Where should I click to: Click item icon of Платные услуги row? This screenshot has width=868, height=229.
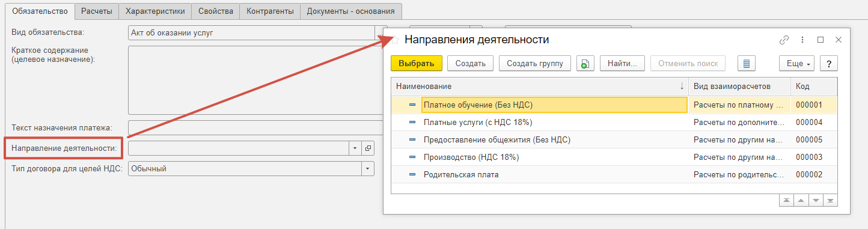[x=412, y=122]
